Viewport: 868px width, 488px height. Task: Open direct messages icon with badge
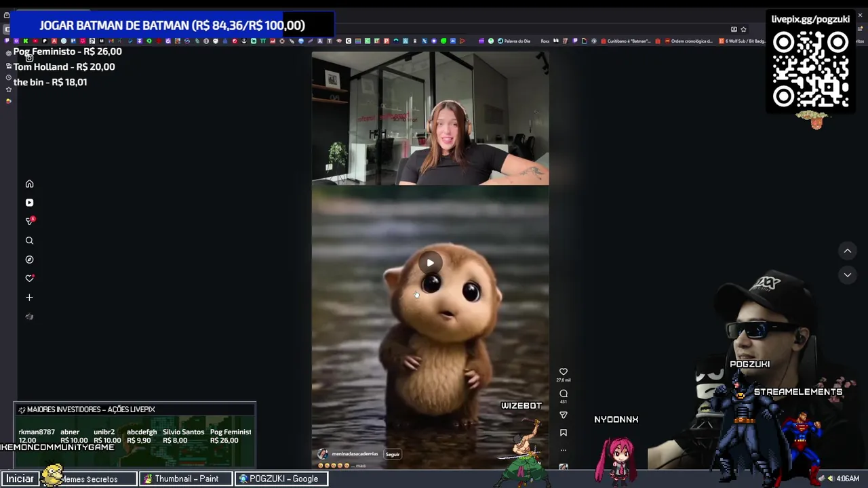(x=29, y=221)
